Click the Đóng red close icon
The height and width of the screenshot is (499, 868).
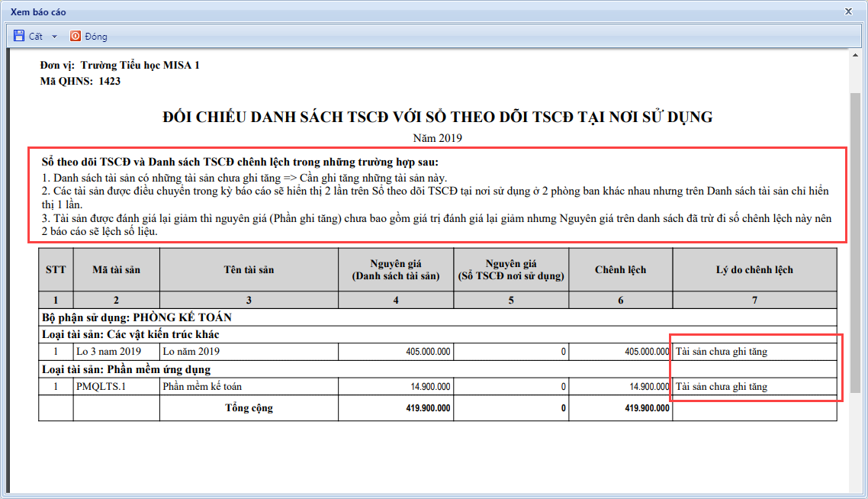coord(76,36)
